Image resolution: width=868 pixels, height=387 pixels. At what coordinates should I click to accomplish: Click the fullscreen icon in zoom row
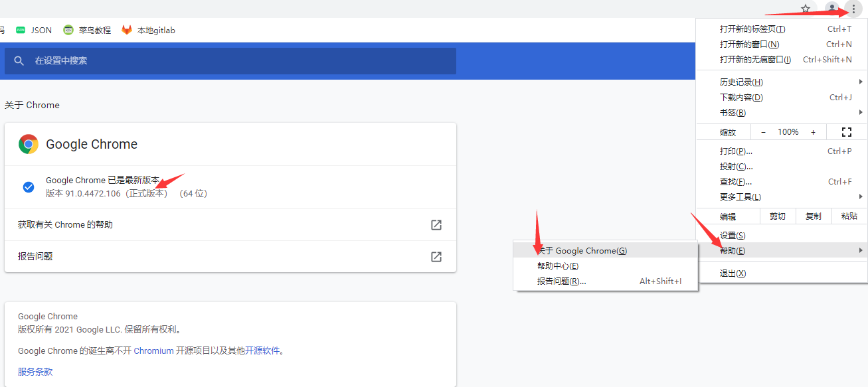(846, 132)
